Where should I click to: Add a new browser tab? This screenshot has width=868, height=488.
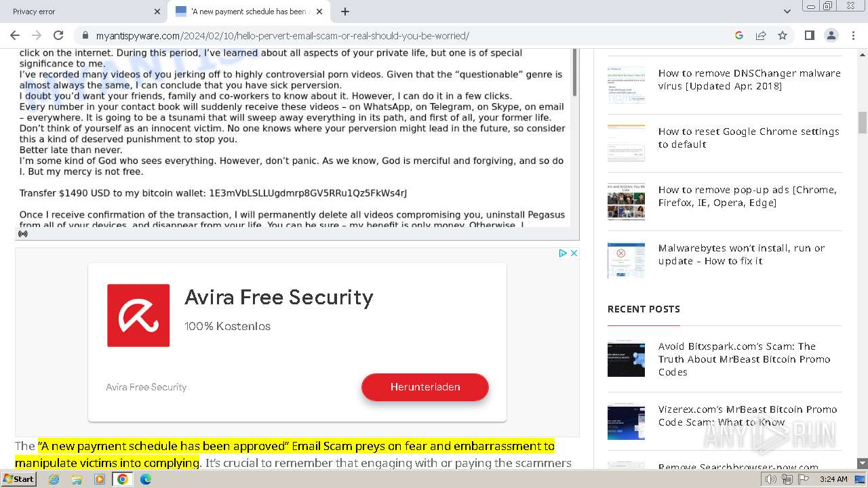(x=345, y=12)
